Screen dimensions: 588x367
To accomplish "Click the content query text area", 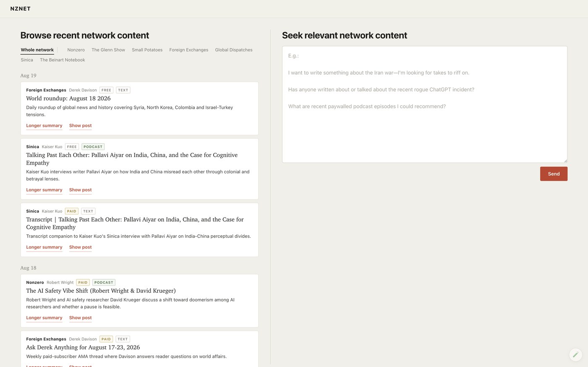I will pos(425,105).
